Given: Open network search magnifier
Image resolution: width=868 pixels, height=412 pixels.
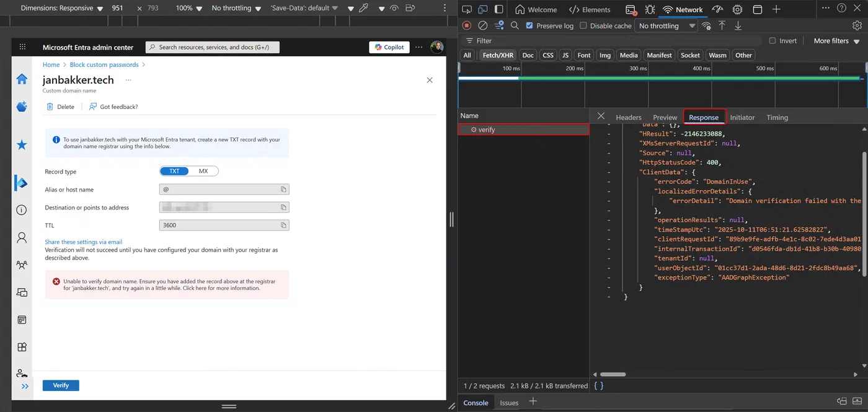Looking at the screenshot, I should coord(515,25).
